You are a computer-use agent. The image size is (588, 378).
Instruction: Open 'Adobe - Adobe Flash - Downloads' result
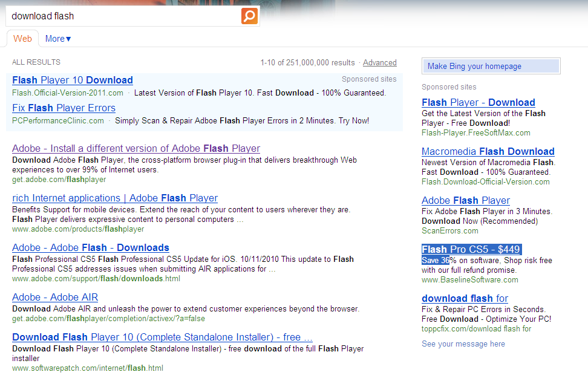pos(91,247)
